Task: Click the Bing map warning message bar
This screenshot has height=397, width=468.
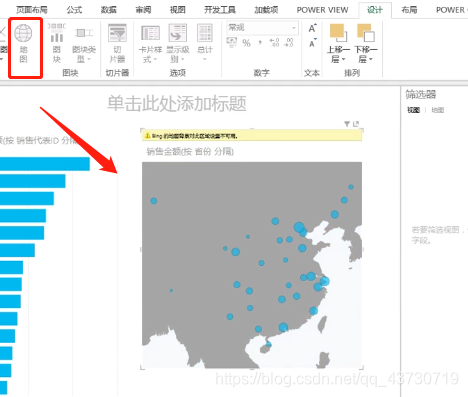Action: 252,136
